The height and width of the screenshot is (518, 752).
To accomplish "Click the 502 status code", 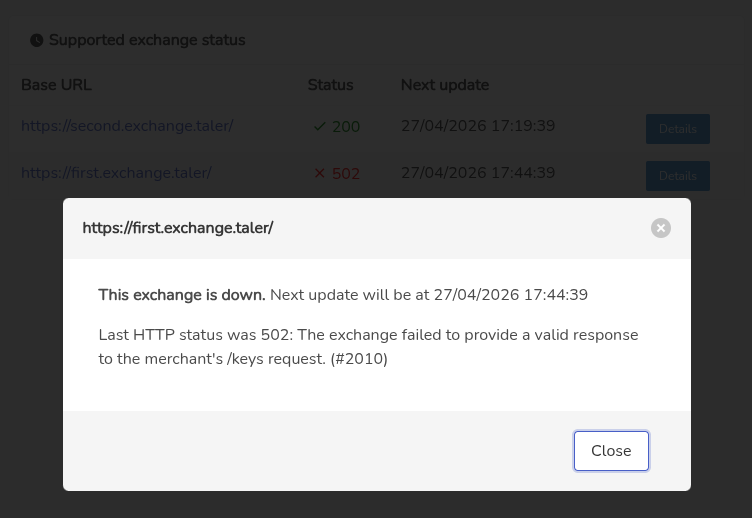I will point(346,174).
